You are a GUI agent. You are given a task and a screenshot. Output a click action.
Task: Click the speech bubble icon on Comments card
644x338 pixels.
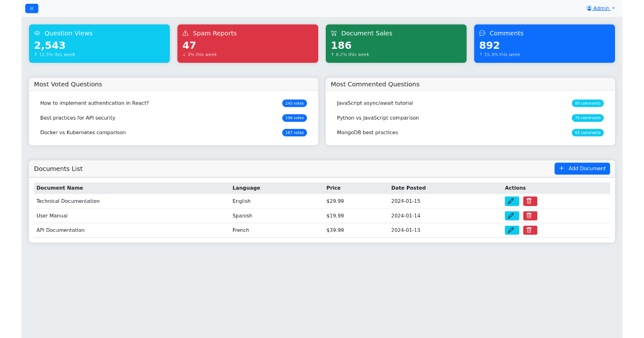click(482, 33)
